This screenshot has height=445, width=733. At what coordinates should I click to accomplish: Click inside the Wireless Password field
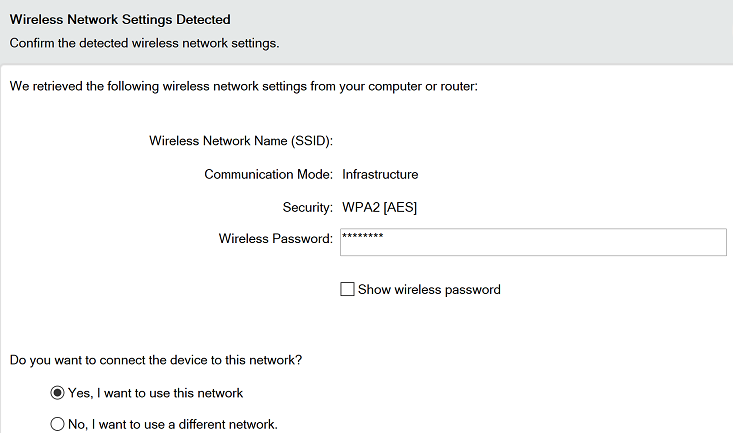tap(533, 242)
